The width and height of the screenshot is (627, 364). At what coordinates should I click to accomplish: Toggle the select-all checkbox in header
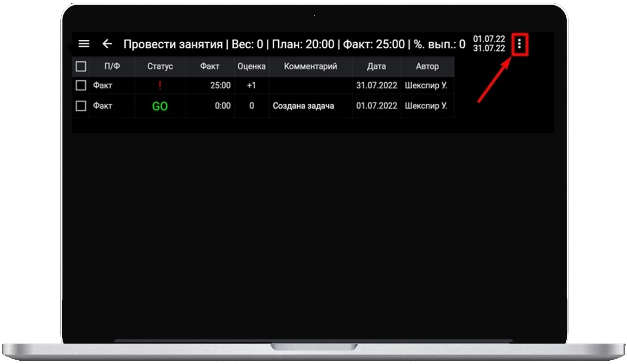pyautogui.click(x=81, y=66)
